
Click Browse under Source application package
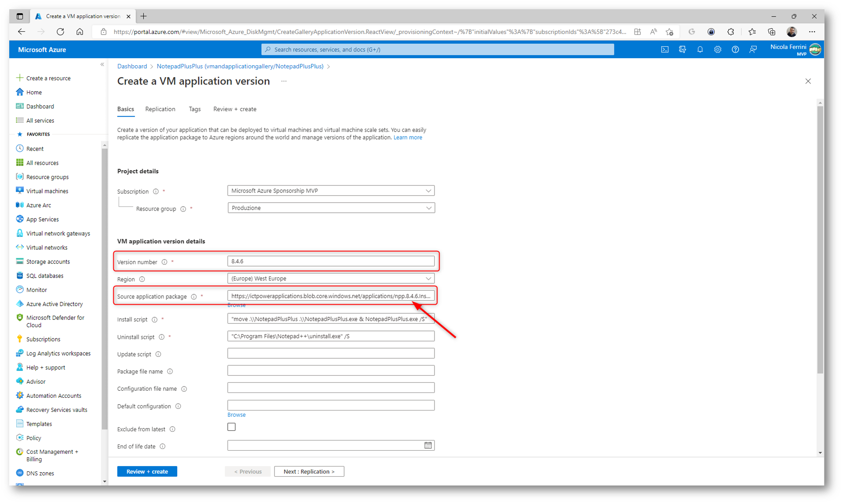click(236, 305)
